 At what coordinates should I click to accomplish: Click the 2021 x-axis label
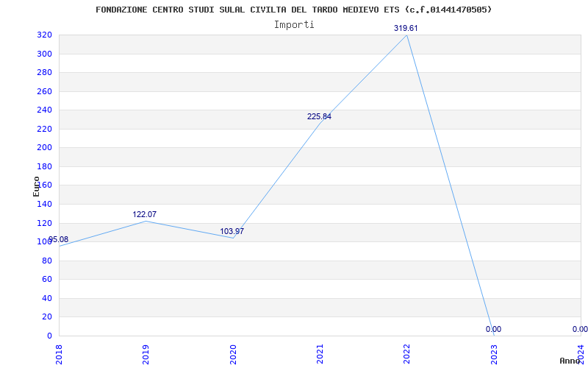coord(320,355)
